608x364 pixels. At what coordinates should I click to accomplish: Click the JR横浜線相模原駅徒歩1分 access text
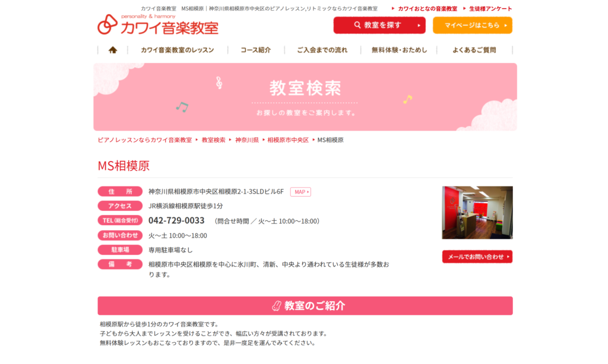(186, 206)
